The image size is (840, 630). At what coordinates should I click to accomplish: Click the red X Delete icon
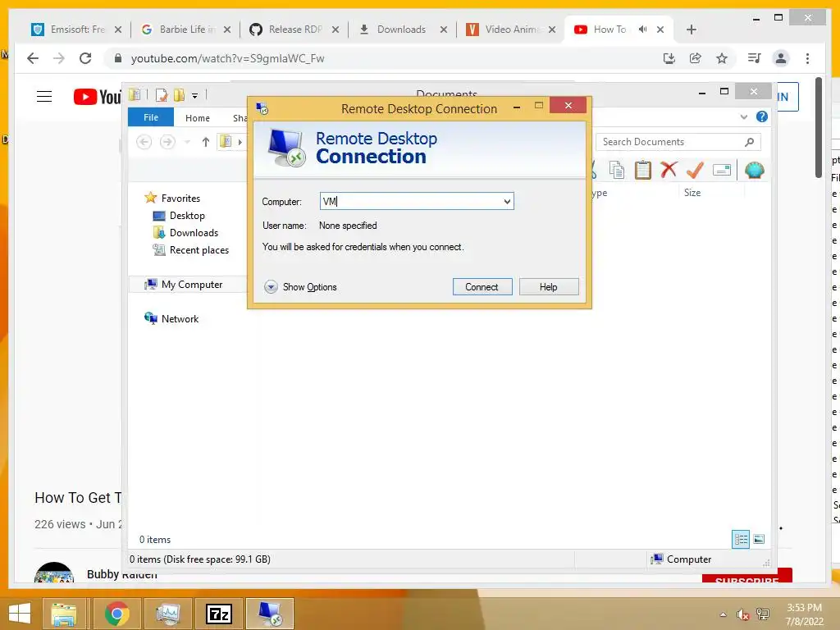669,170
